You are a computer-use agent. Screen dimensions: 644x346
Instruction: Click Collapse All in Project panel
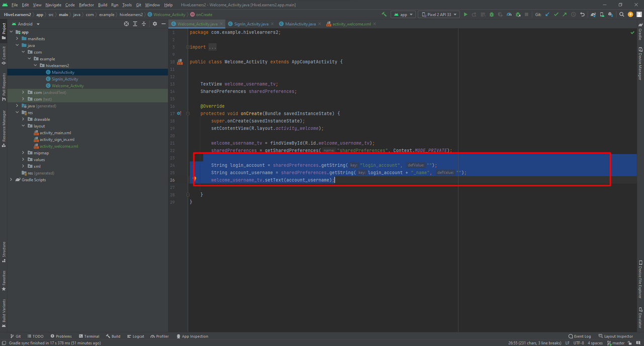[144, 24]
